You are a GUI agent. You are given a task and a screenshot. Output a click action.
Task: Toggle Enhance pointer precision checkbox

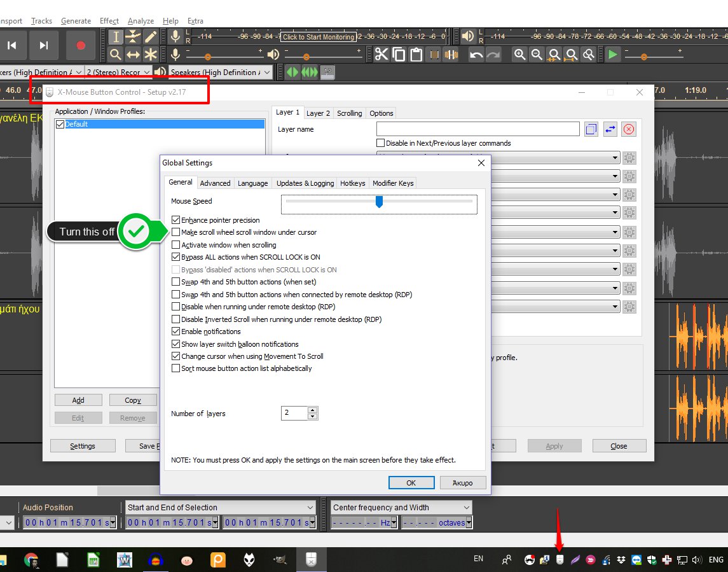pyautogui.click(x=175, y=220)
